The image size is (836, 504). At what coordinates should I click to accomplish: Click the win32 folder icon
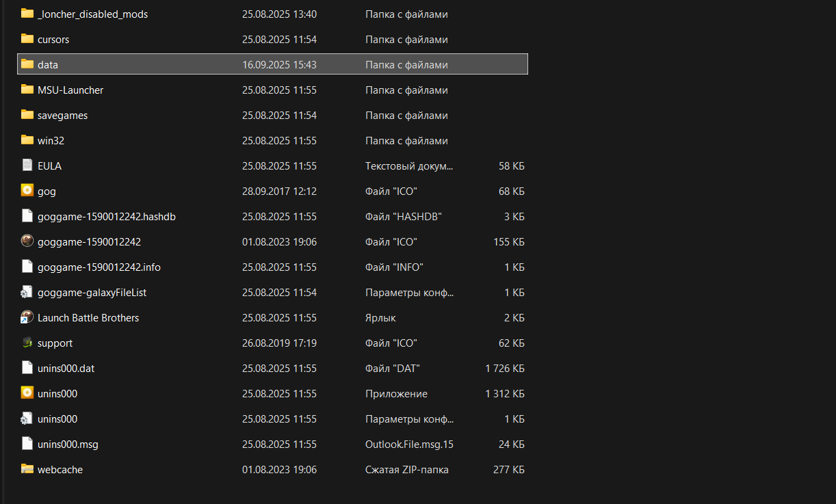coord(27,140)
